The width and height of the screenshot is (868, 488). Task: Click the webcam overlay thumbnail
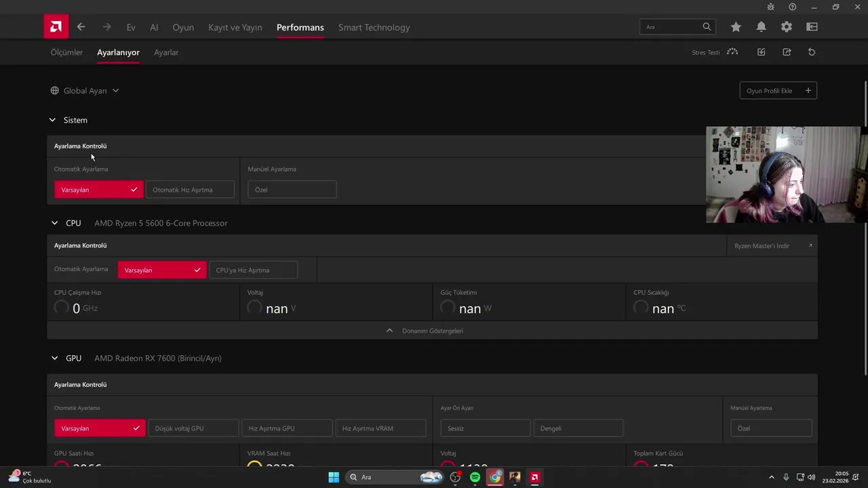click(x=787, y=175)
